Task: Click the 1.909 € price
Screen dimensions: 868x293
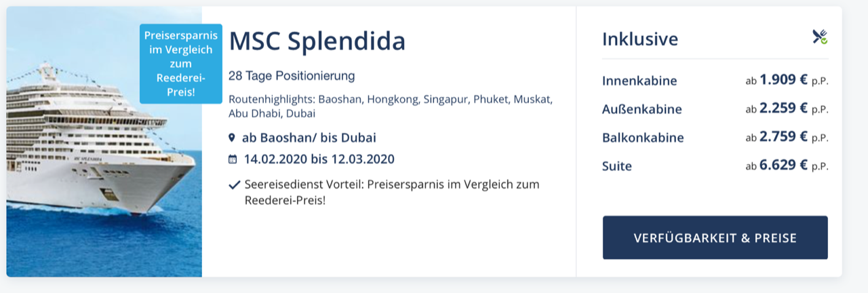Action: [783, 80]
